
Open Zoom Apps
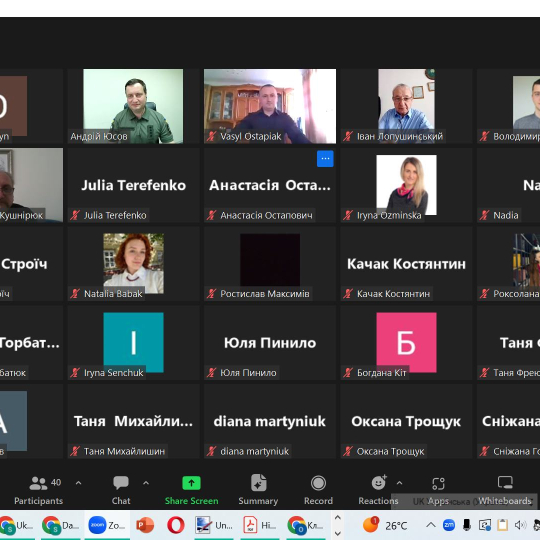point(438,490)
